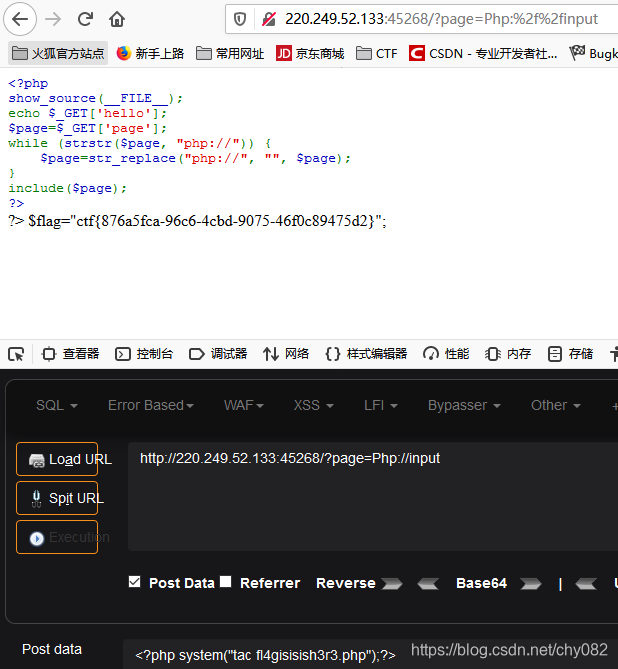Switch to the 查看器 inspector tab
This screenshot has height=669, width=618.
tap(70, 354)
